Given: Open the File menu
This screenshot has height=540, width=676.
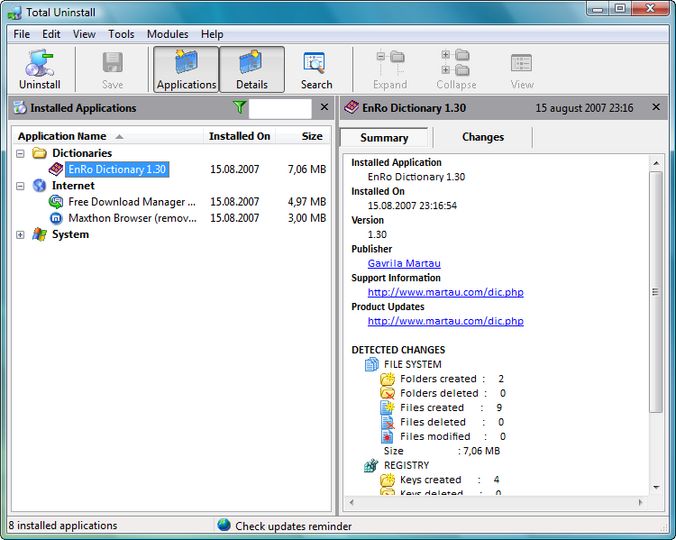Looking at the screenshot, I should tap(22, 34).
